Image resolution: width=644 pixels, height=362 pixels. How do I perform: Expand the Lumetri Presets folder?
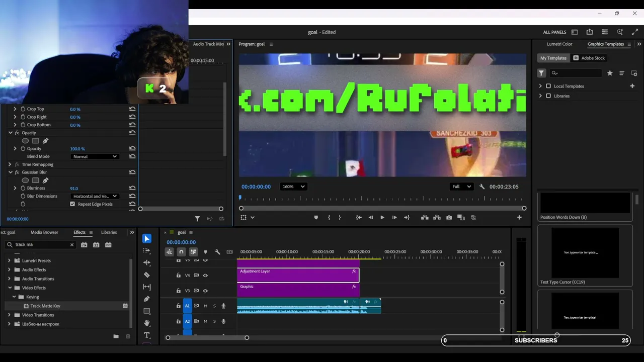pos(9,261)
